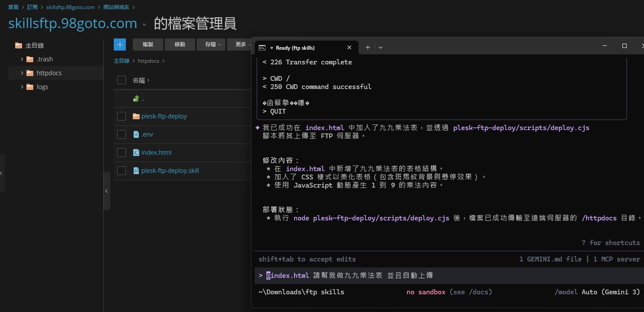644x312 pixels.
Task: Click the 複製 copy button
Action: [x=148, y=45]
